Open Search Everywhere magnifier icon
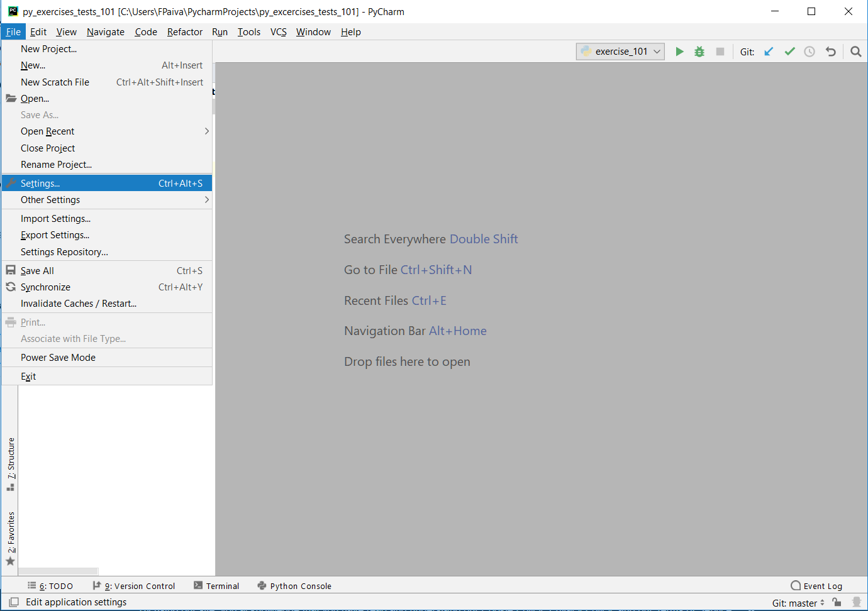 (856, 52)
